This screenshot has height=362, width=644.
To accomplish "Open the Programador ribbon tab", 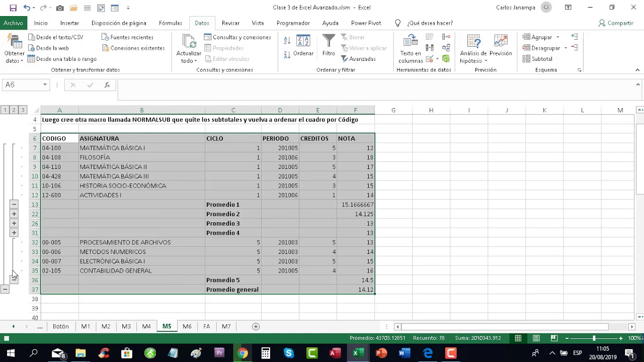I will click(x=293, y=23).
